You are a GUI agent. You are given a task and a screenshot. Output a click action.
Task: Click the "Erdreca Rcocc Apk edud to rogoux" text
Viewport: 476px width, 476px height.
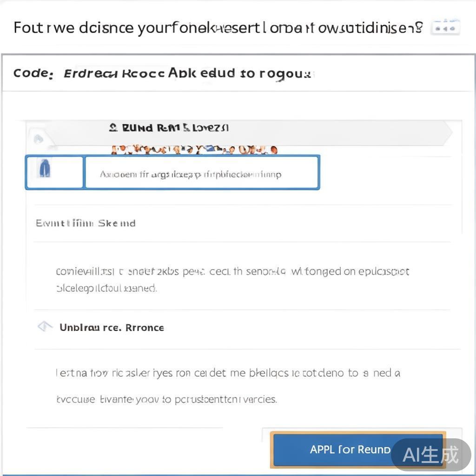pyautogui.click(x=186, y=73)
